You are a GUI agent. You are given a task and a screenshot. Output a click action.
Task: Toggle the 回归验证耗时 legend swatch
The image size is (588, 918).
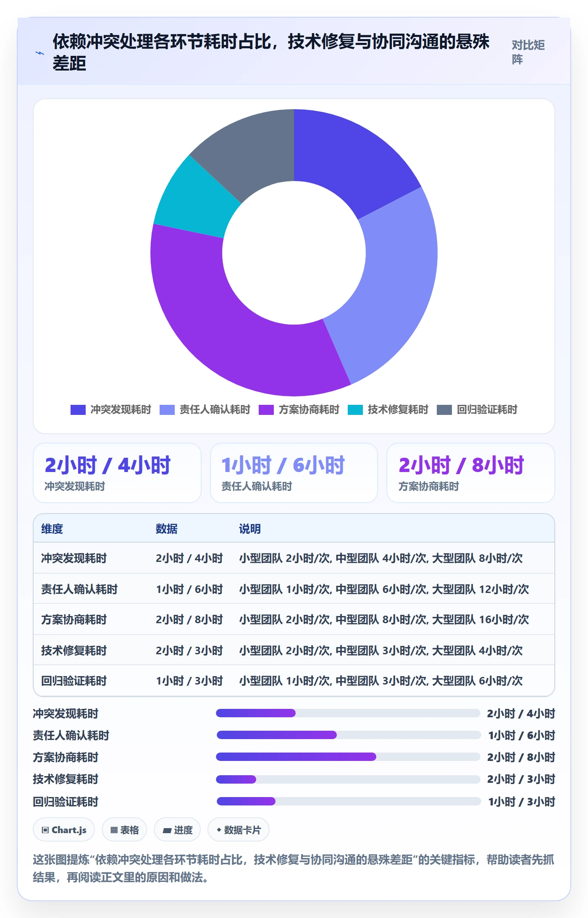coord(444,410)
